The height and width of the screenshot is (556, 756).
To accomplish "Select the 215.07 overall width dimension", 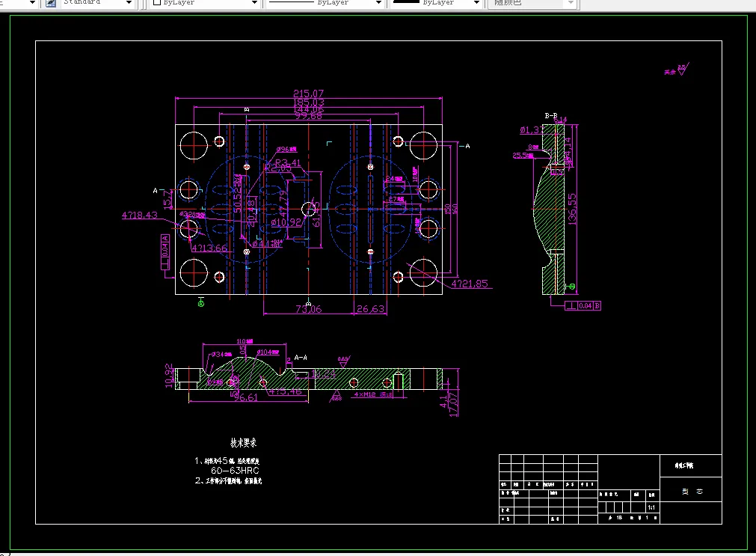I will pos(309,93).
